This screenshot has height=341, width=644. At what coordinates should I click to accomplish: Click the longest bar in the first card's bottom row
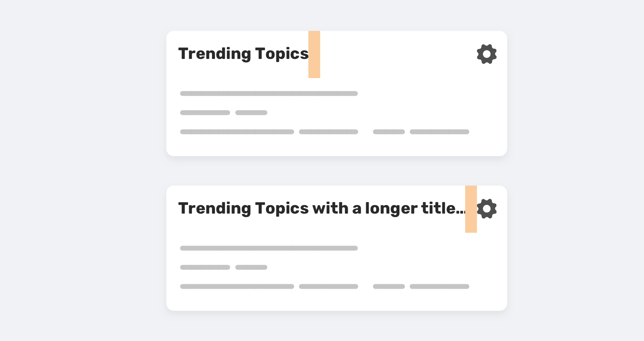tap(237, 132)
